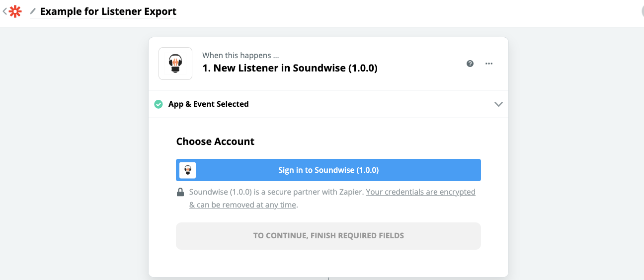Screen dimensions: 644x280
Task: Click Sign in to Soundwise (1.0.0) button
Action: point(328,170)
